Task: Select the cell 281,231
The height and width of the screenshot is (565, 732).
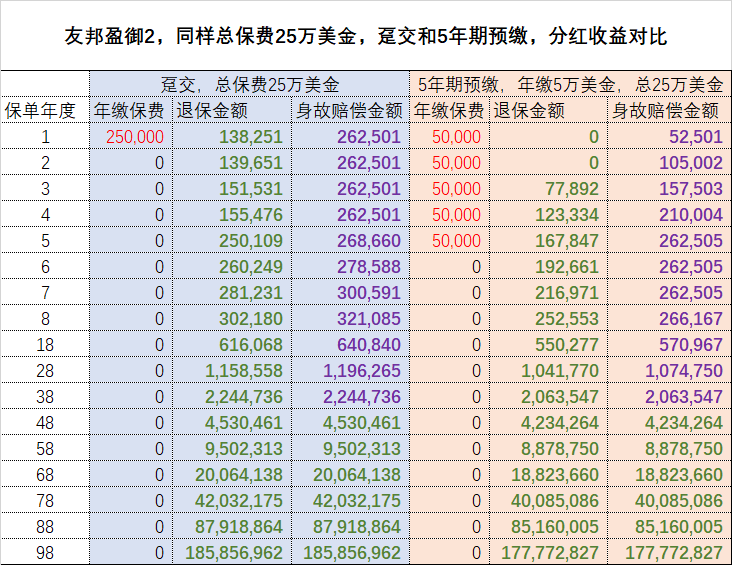Action: click(x=232, y=293)
